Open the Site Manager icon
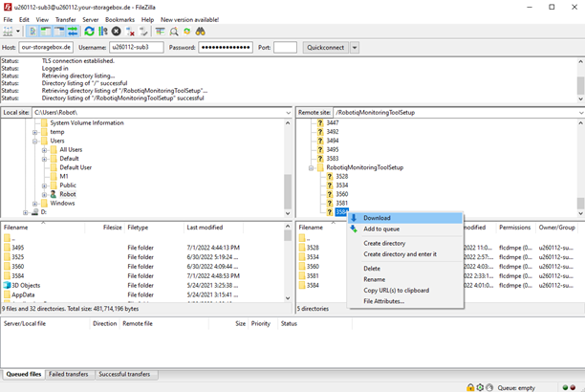Image resolution: width=585 pixels, height=392 pixels. (10, 32)
